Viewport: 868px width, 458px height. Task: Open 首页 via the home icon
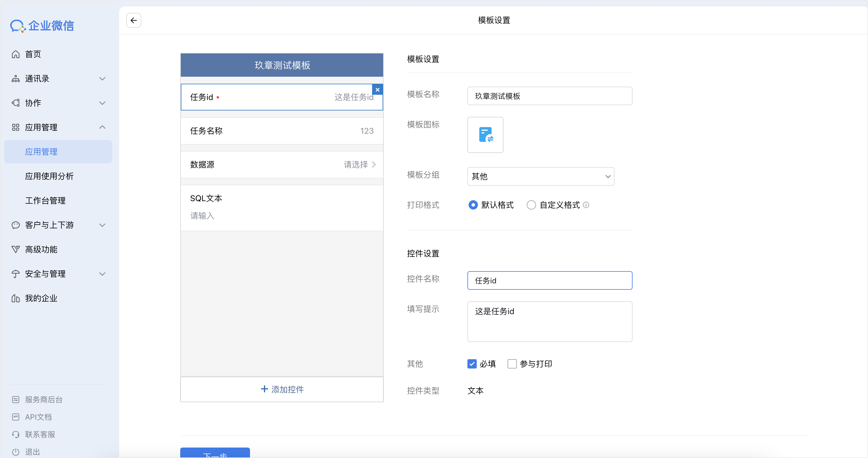(15, 54)
